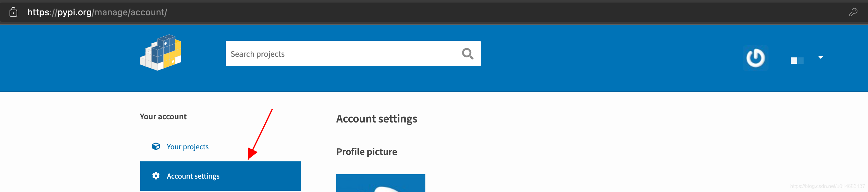This screenshot has width=868, height=192.
Task: Click the magnifying glass search icon
Action: [467, 54]
